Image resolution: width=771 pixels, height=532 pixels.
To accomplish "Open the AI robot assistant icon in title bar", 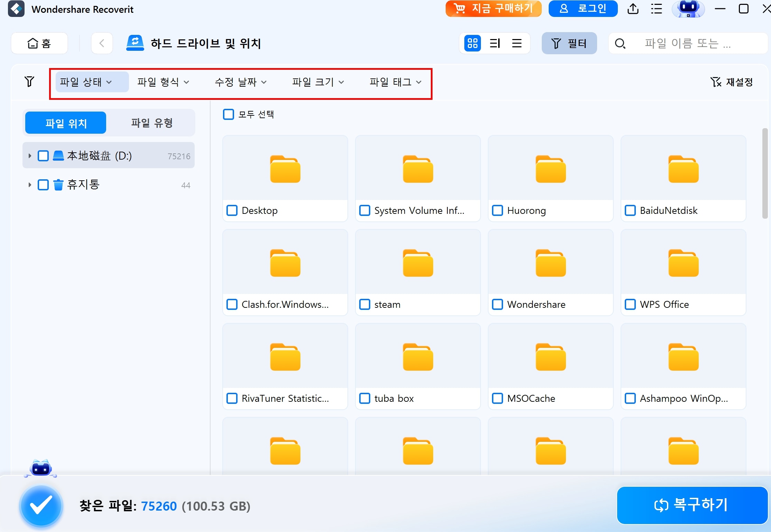I will (688, 9).
